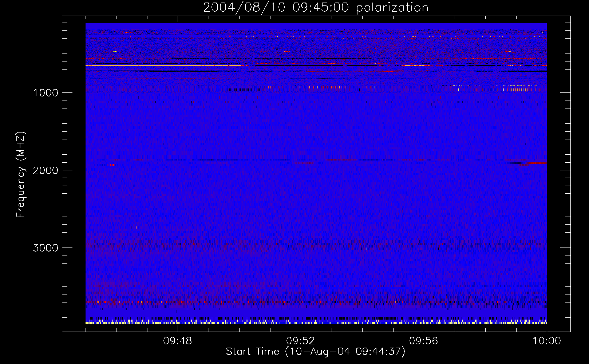Click the 3000 frequency tick label
589x364 pixels.
[46, 248]
